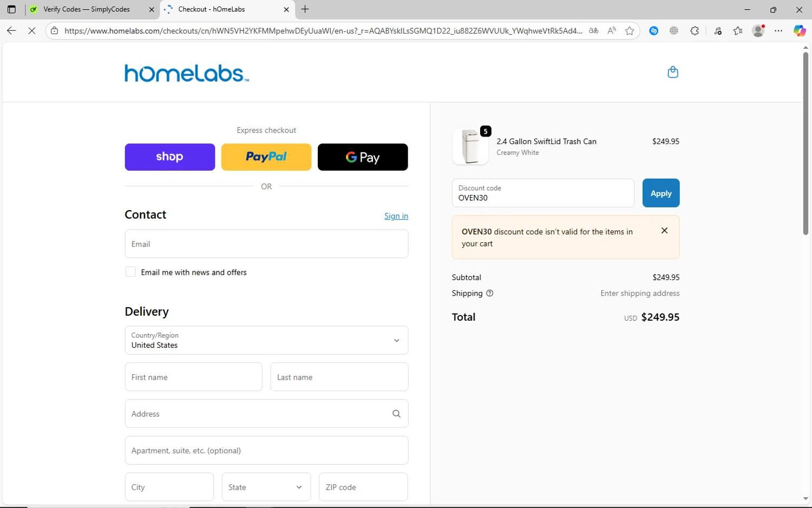The width and height of the screenshot is (812, 508).
Task: Click the globe extension icon
Action: pos(674,31)
